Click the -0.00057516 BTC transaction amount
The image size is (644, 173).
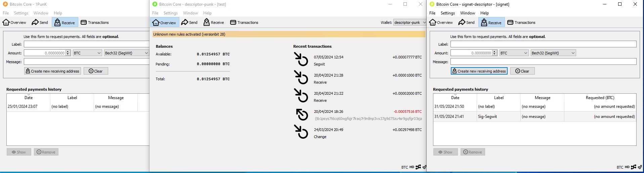click(x=407, y=112)
